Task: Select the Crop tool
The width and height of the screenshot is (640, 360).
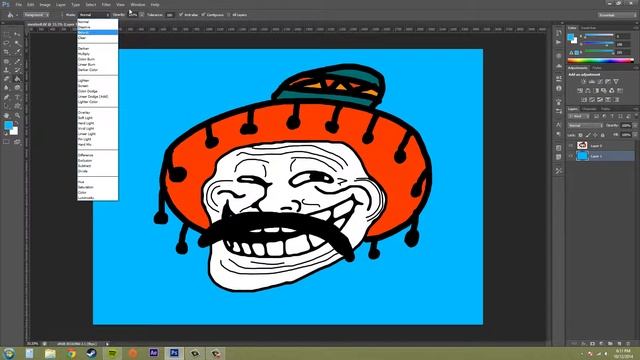Action: coord(6,52)
